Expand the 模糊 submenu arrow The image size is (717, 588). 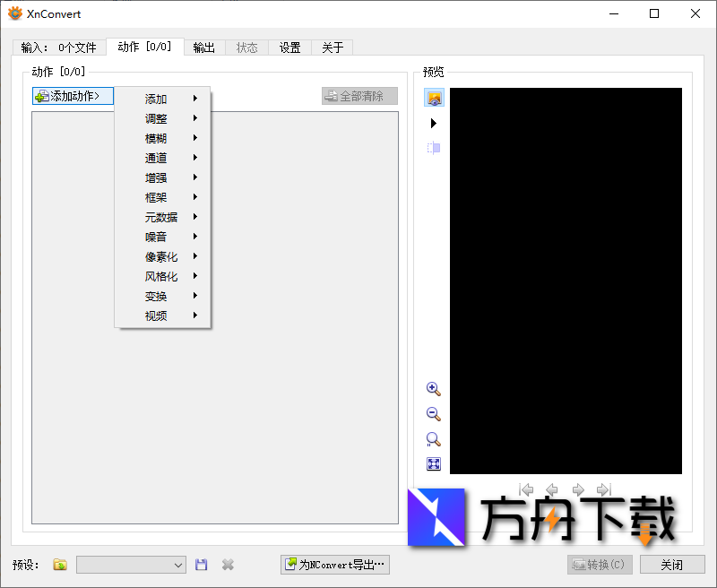(196, 138)
